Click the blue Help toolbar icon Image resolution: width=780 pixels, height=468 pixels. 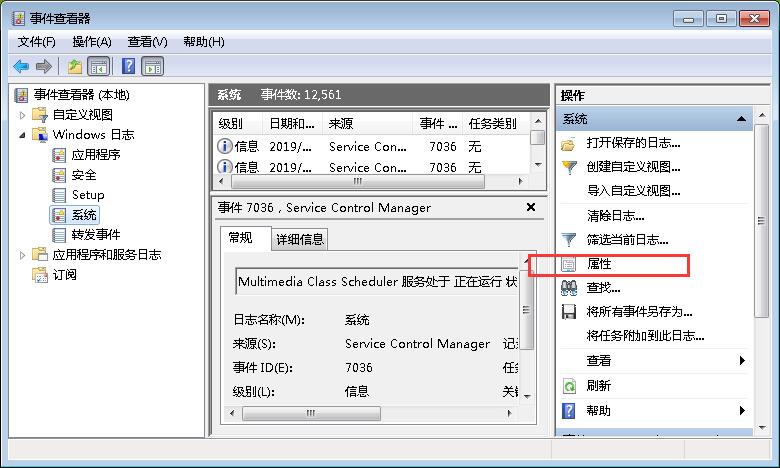pos(128,66)
